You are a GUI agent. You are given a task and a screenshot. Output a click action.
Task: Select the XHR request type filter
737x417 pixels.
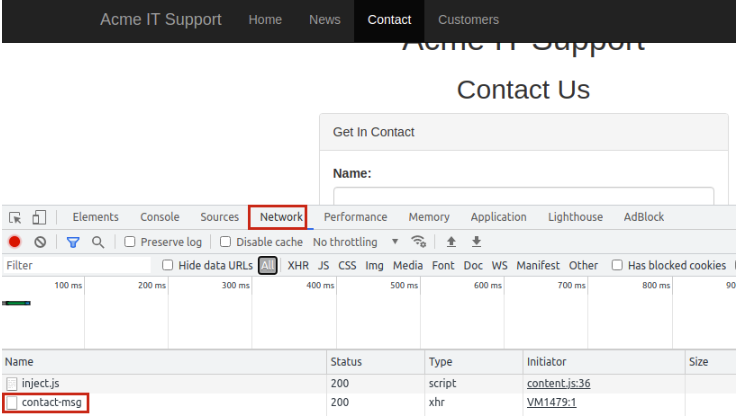pos(298,265)
